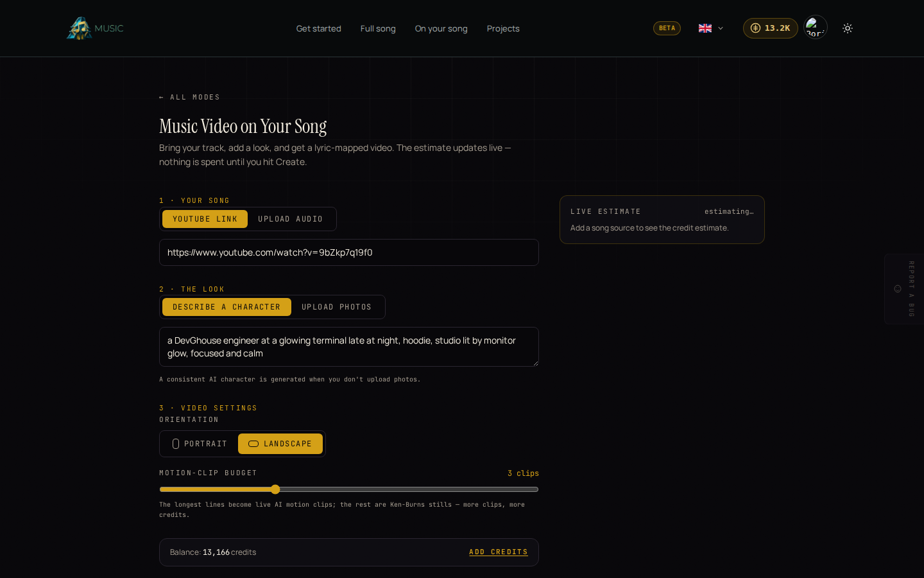Expand the language dropdown chevron
Screen dimensions: 924x578
tap(721, 28)
